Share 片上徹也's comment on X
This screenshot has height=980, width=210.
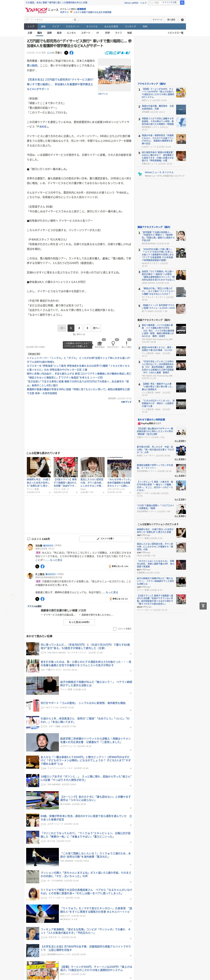click(37, 599)
